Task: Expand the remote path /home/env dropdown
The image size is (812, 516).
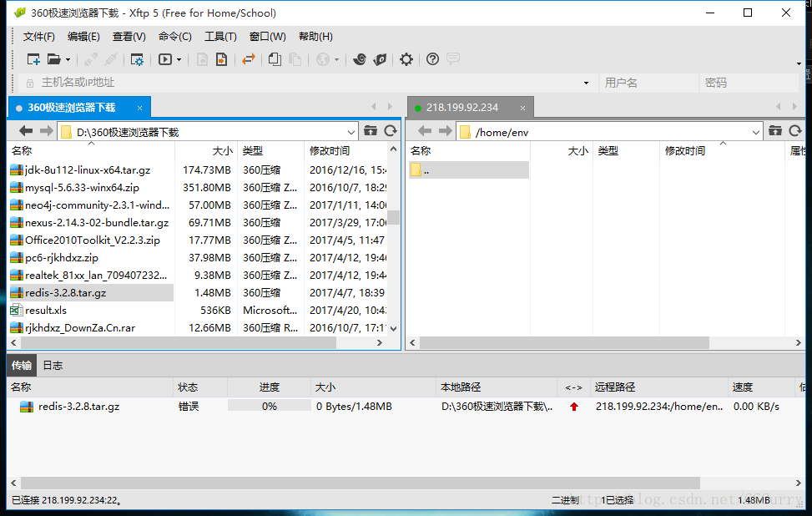Action: (x=755, y=133)
